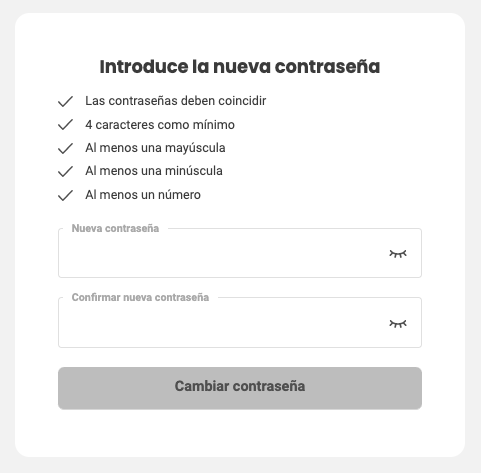Click checkmark beside Las contraseñas deben coincidir
Image resolution: width=481 pixels, height=473 pixels.
tap(65, 102)
